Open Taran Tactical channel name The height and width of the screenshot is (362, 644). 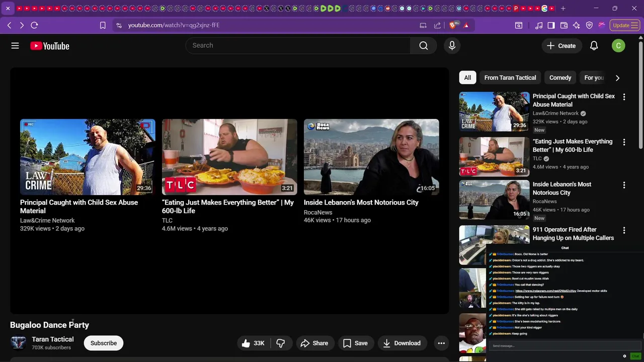pos(53,339)
